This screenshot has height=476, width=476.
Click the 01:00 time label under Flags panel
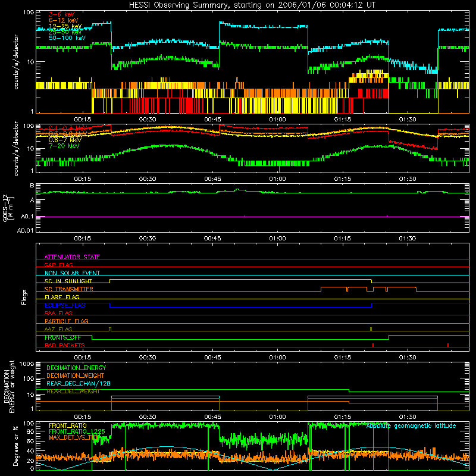pyautogui.click(x=277, y=358)
